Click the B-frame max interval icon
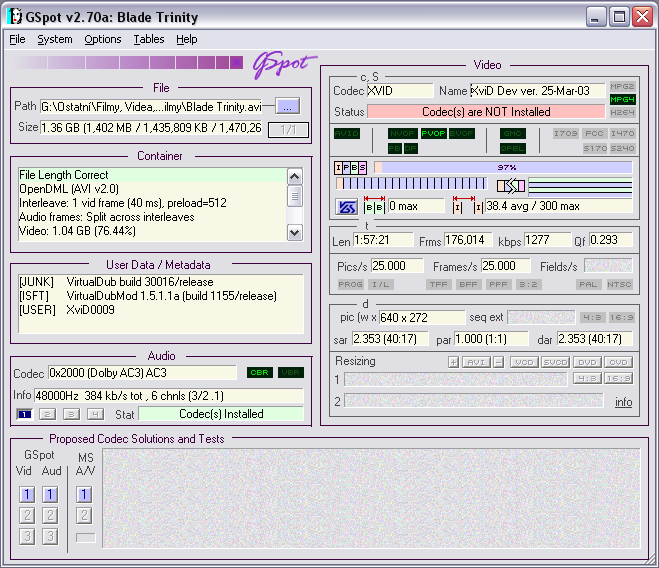 point(374,206)
